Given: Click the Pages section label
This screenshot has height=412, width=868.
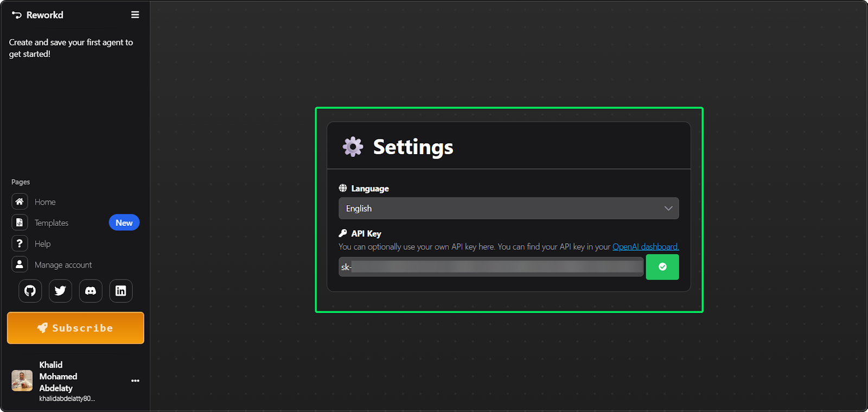Looking at the screenshot, I should [x=21, y=182].
